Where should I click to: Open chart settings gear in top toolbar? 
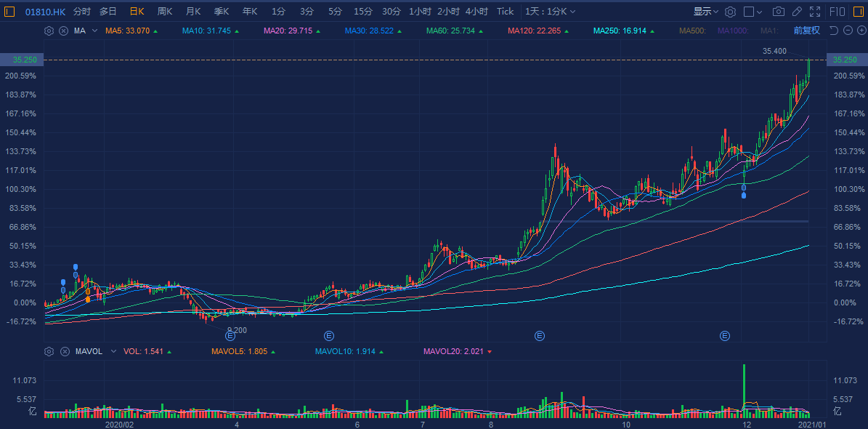731,12
